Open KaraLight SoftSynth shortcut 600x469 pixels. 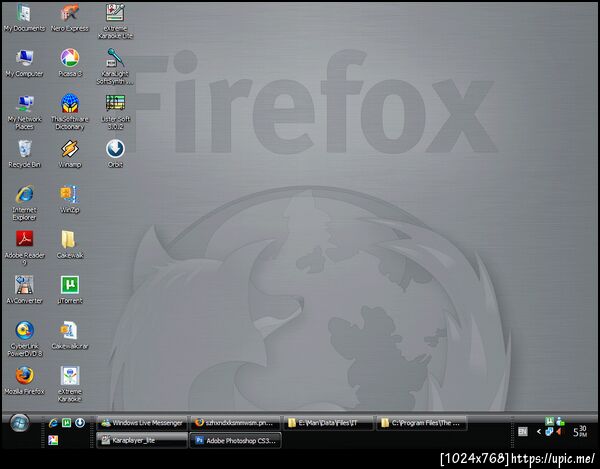tap(115, 67)
